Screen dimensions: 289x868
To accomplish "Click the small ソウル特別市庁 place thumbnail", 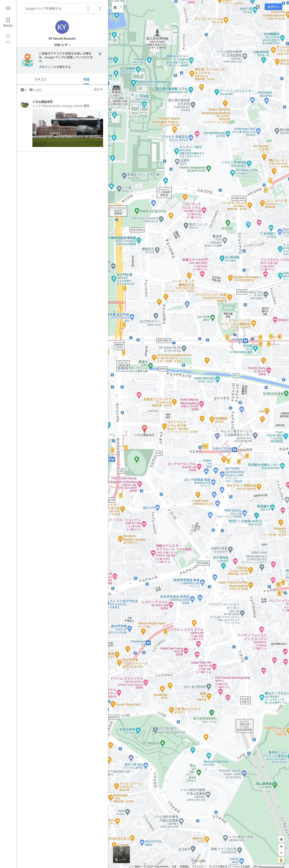I will click(25, 104).
